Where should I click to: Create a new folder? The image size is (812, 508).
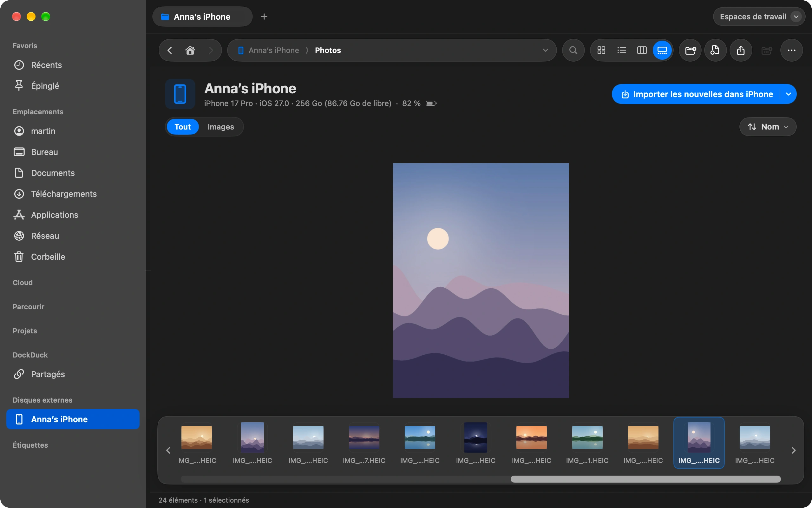(690, 50)
